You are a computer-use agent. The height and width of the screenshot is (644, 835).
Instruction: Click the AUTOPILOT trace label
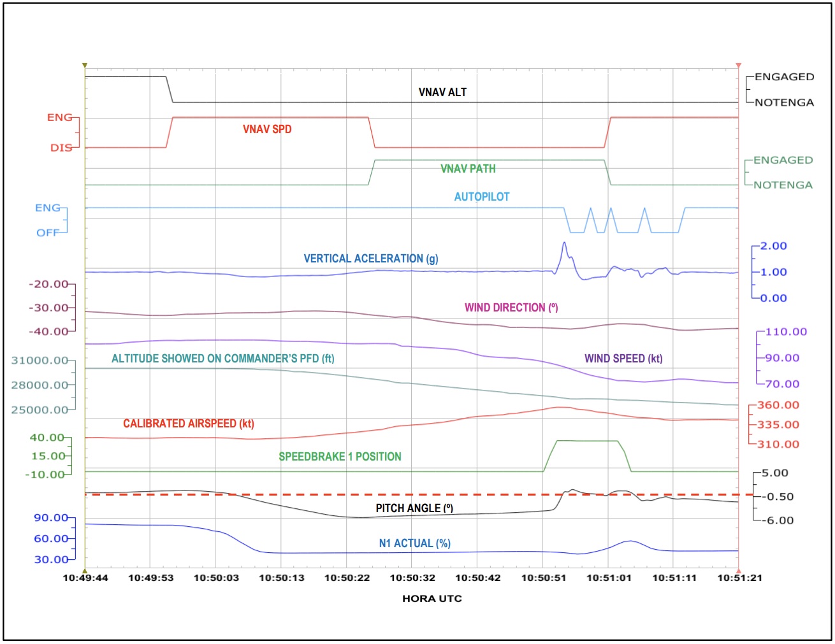click(x=482, y=197)
